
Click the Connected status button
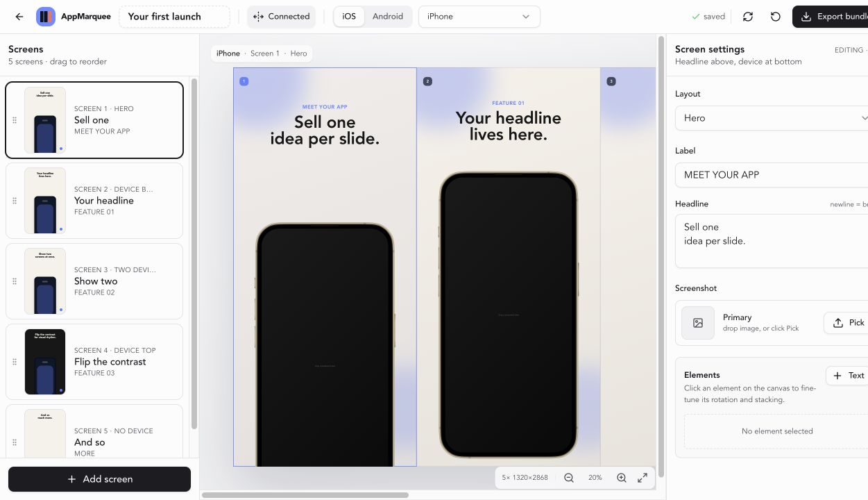pos(281,17)
